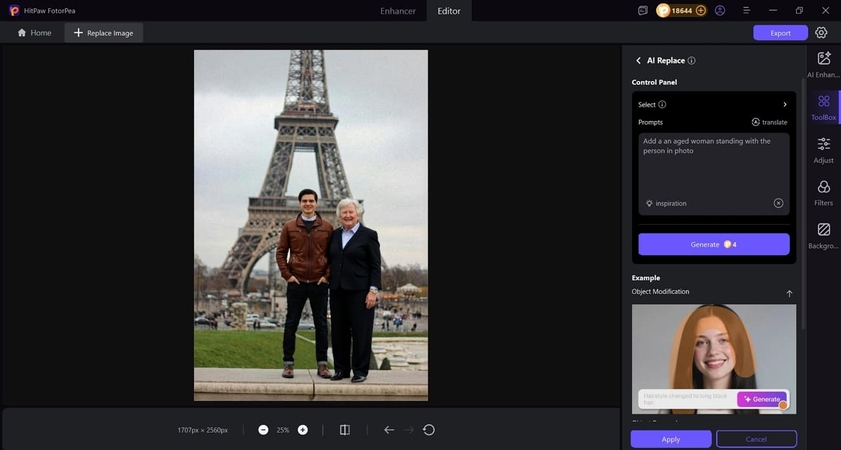The height and width of the screenshot is (450, 841).
Task: Click the purple Generate button
Action: (713, 244)
